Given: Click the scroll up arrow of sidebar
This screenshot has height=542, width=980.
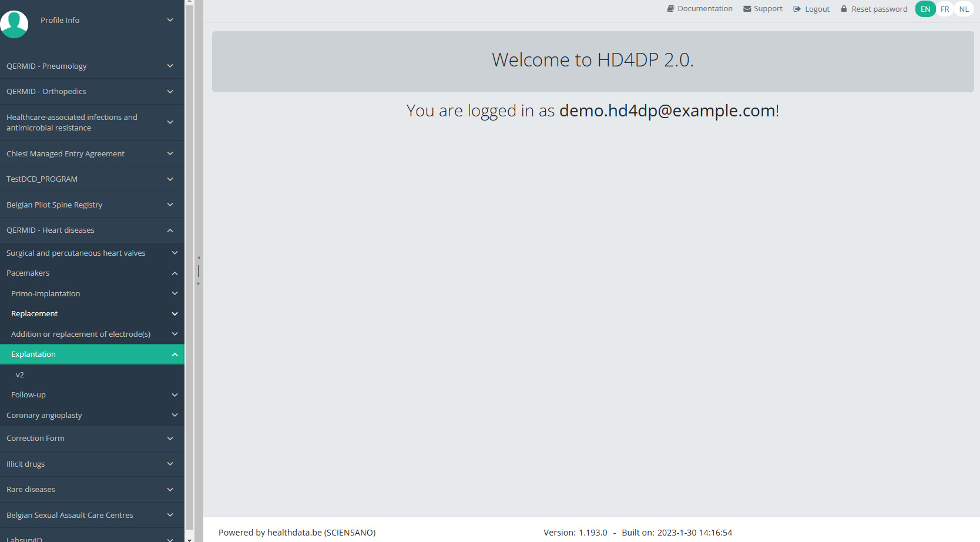Looking at the screenshot, I should (189, 2).
